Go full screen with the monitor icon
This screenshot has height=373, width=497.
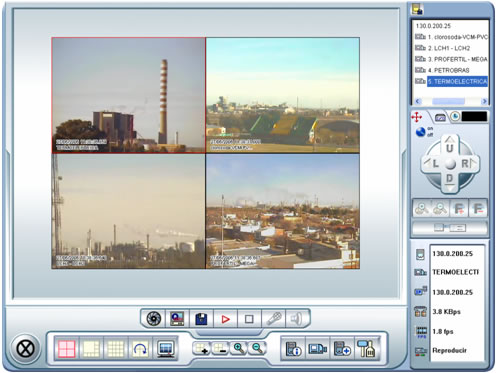(x=166, y=349)
